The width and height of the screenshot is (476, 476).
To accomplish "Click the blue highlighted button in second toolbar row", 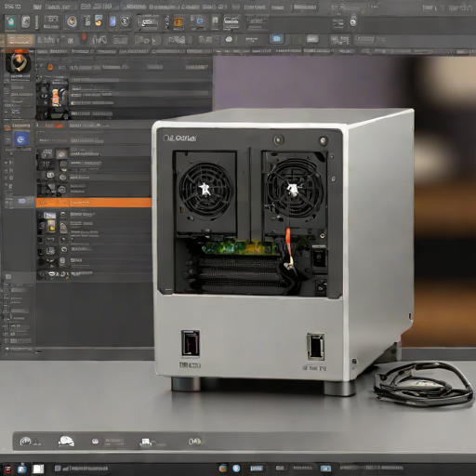I will click(276, 39).
